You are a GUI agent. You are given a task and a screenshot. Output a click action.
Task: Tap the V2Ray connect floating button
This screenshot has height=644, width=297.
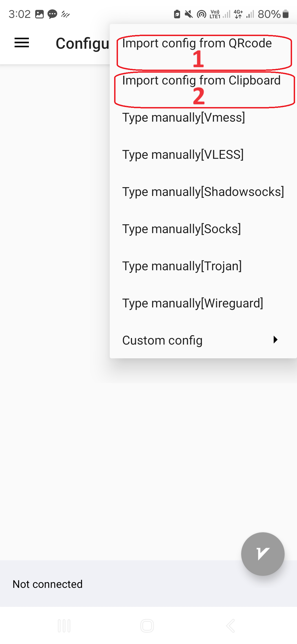[263, 554]
